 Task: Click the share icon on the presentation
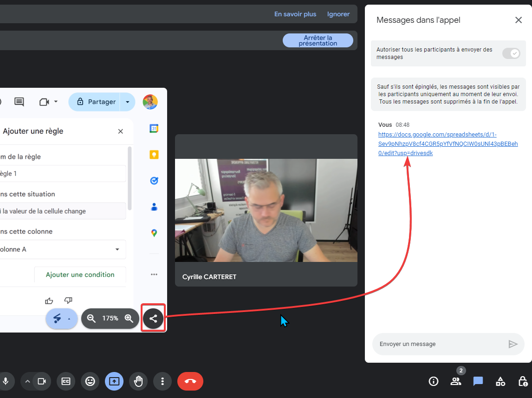153,318
